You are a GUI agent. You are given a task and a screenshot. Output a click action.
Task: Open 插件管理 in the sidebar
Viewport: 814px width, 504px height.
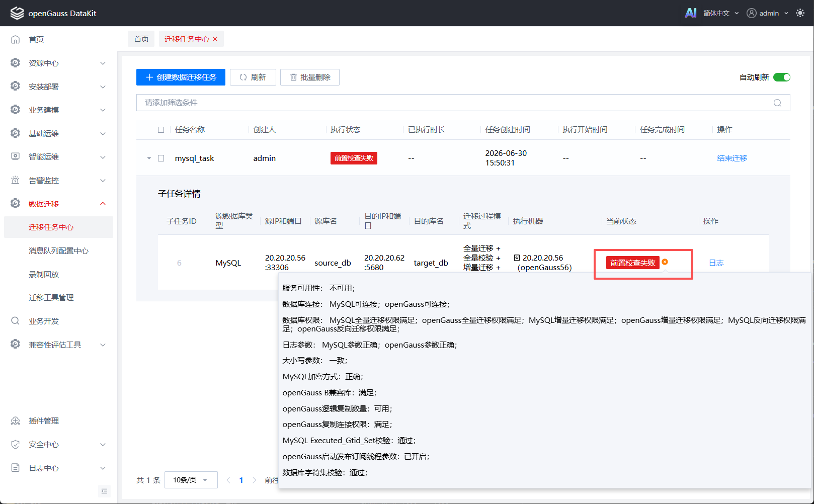(x=44, y=421)
